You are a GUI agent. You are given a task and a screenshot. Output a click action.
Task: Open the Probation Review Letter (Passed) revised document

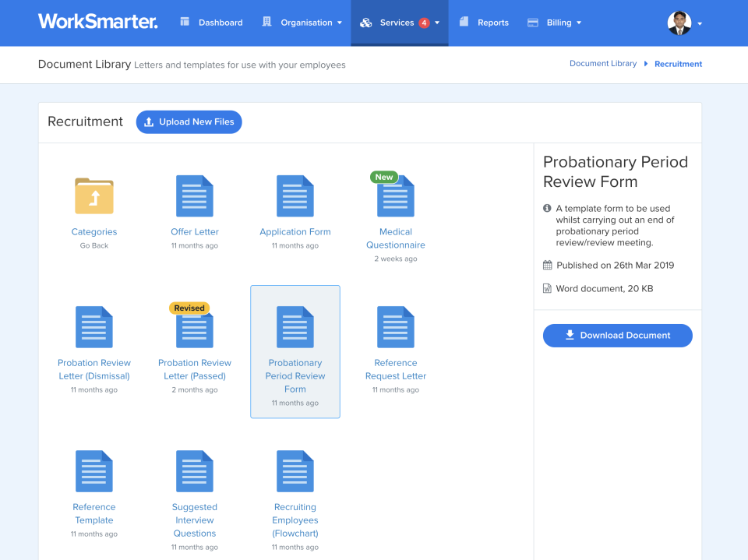[x=194, y=327]
